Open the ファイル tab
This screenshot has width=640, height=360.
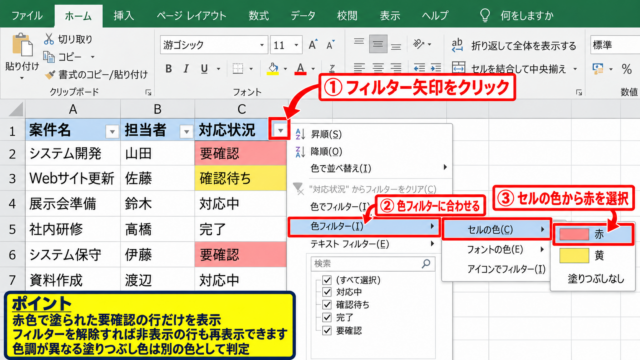tap(27, 16)
